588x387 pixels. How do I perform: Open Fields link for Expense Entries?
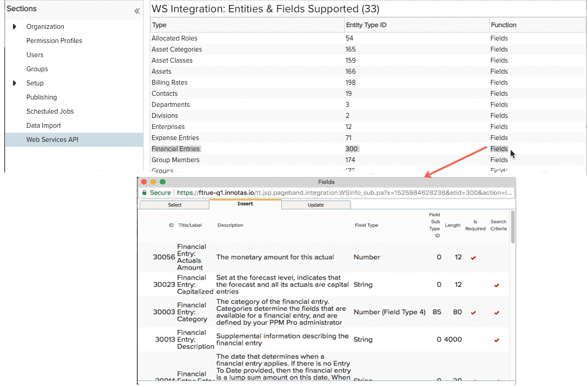click(x=499, y=138)
